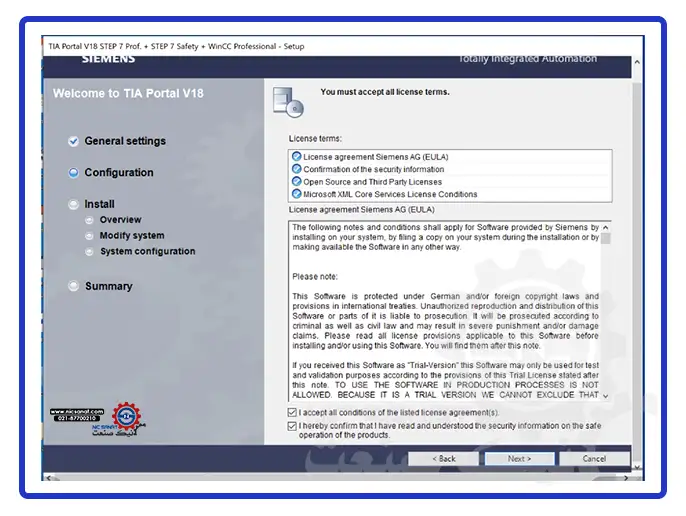Click the icon beside License agreement Siemens AG (EULA)
This screenshot has height=516, width=686.
coord(297,157)
